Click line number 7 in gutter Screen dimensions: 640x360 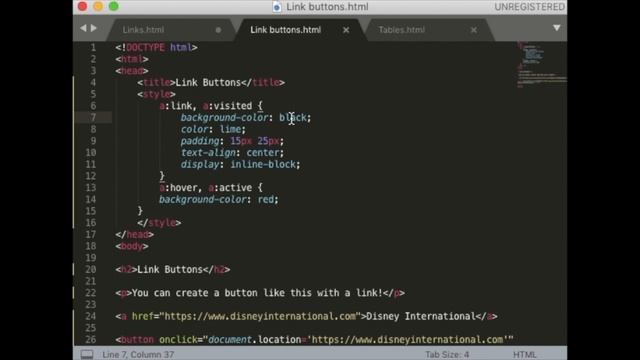pos(93,118)
